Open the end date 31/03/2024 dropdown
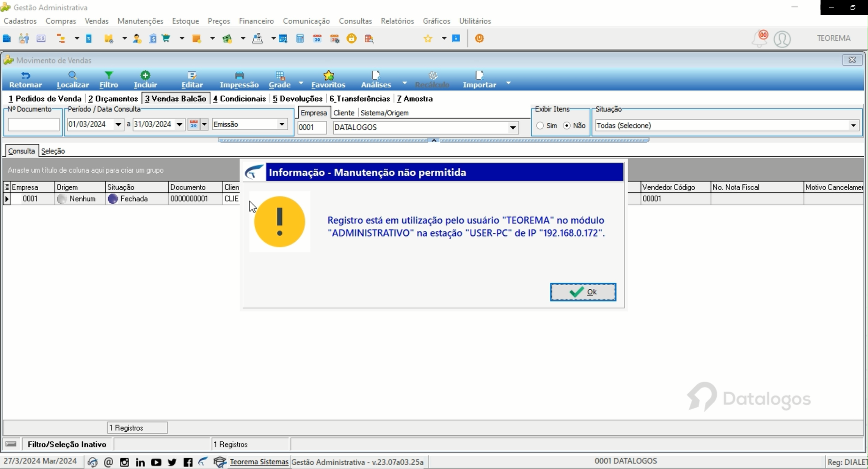Screen dimensions: 868x469 click(180, 125)
